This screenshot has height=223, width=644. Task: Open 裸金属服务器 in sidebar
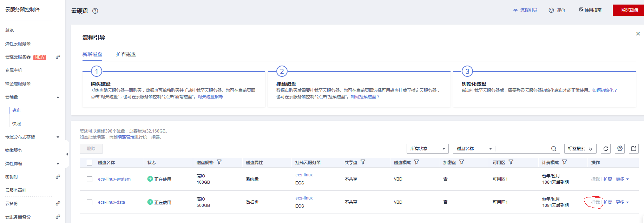(x=18, y=84)
